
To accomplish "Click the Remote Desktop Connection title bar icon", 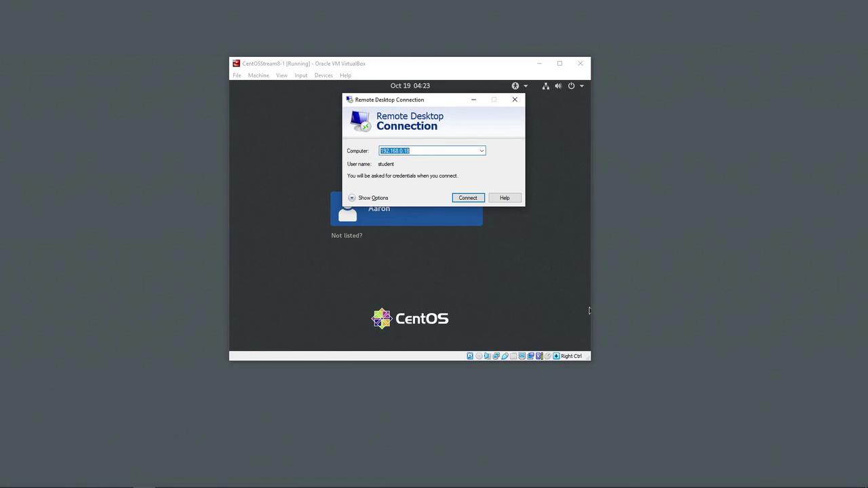I will click(349, 100).
